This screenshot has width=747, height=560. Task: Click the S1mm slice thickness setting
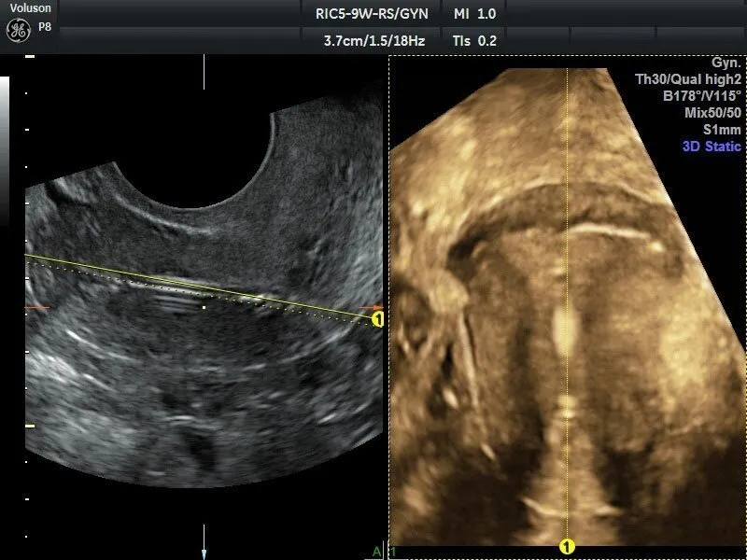[x=722, y=130]
